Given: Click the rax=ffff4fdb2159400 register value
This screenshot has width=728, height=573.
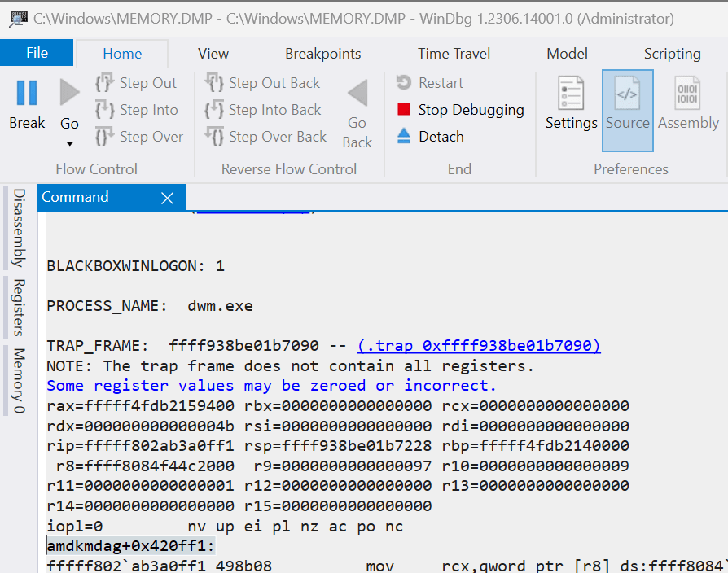Looking at the screenshot, I should click(140, 406).
